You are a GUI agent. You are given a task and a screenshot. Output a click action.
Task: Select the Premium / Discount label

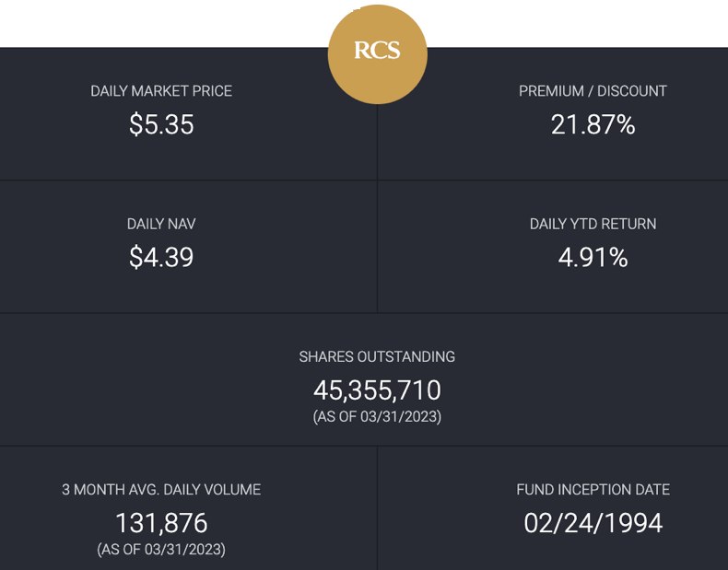[593, 91]
